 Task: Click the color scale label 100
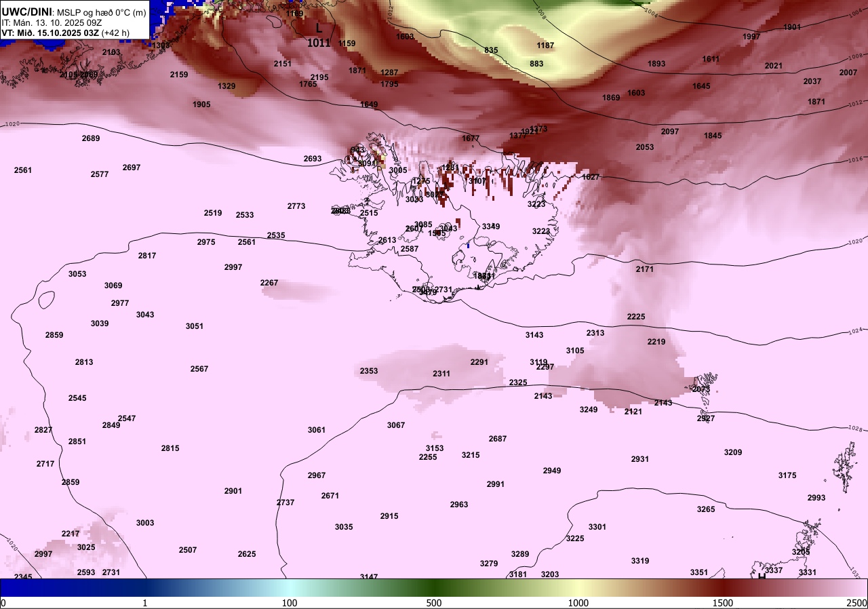point(290,603)
